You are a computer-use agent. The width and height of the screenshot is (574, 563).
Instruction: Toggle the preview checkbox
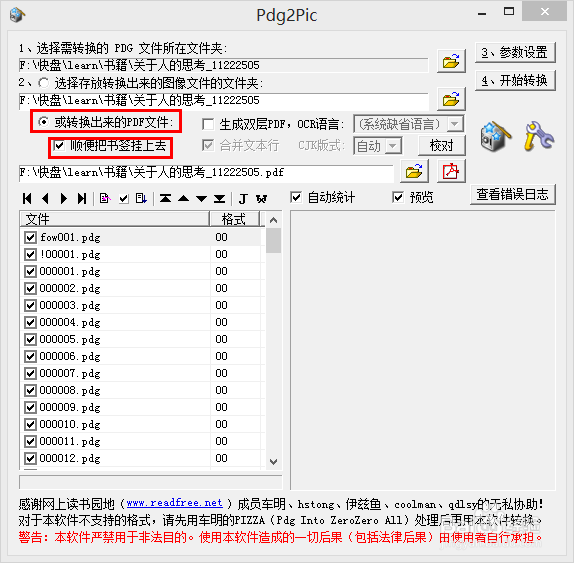398,198
